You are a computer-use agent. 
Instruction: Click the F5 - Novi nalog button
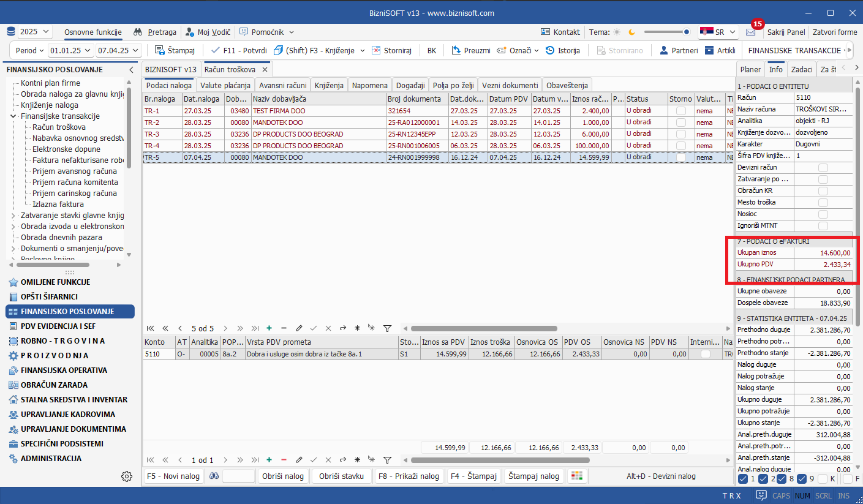(174, 476)
